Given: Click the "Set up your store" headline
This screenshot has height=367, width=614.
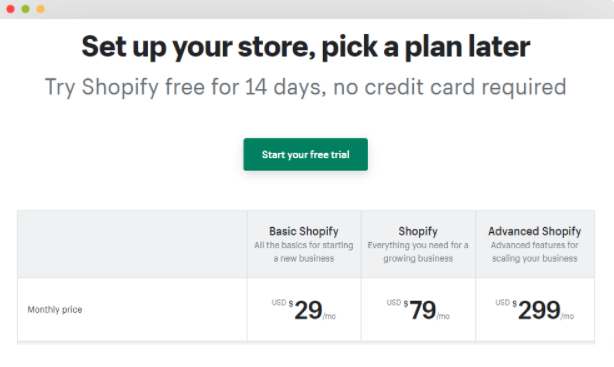Looking at the screenshot, I should tap(305, 47).
